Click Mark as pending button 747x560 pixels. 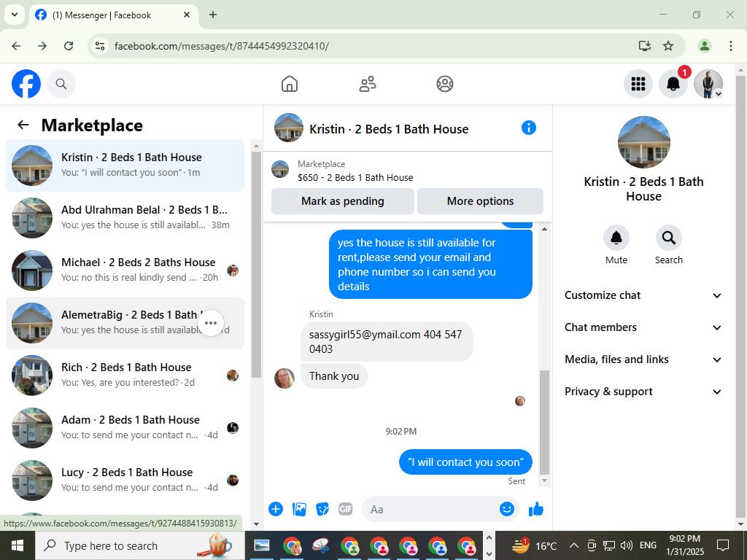343,201
